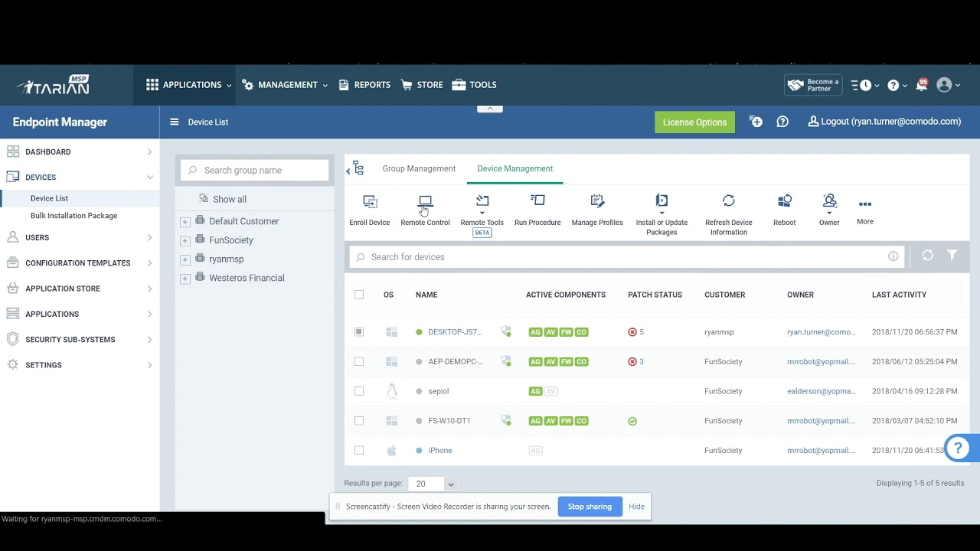
Task: Tick the FS-W10-DT1 device checkbox
Action: click(x=359, y=421)
